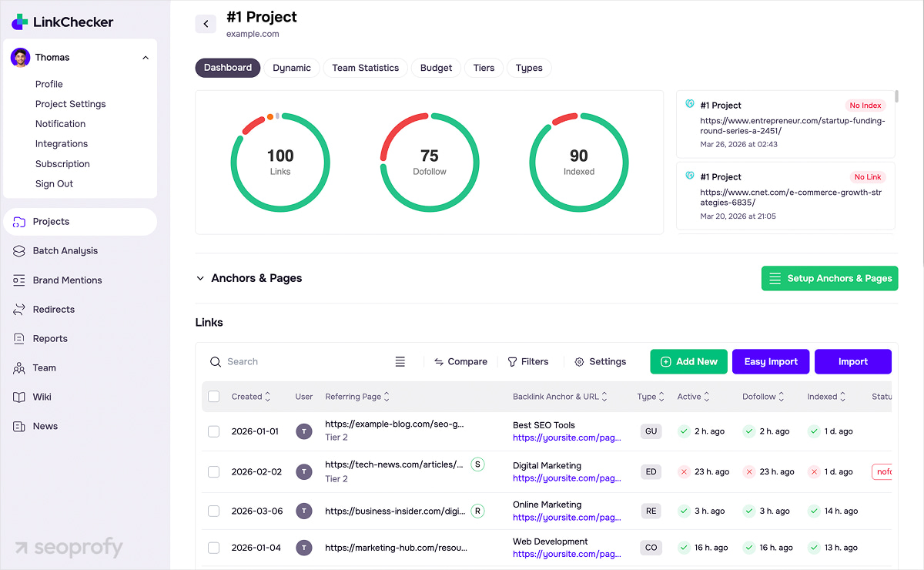Open Filters for the links table
Viewport: 924px width, 570px height.
coord(528,361)
